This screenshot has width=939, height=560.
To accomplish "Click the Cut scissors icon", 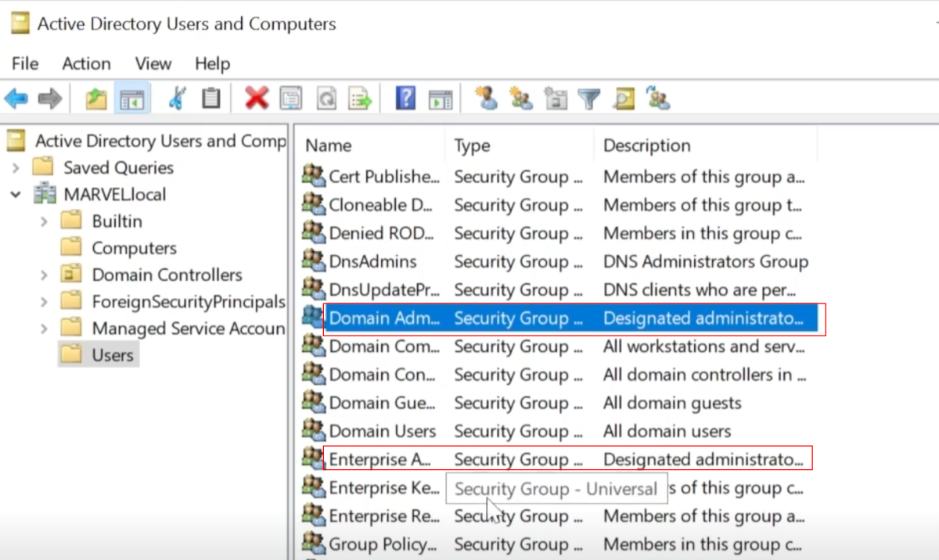I will 178,99.
